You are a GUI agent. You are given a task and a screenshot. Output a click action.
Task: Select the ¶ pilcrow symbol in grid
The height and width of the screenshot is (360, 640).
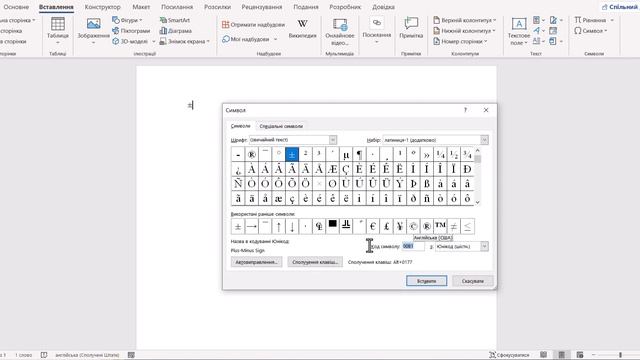[x=359, y=155]
